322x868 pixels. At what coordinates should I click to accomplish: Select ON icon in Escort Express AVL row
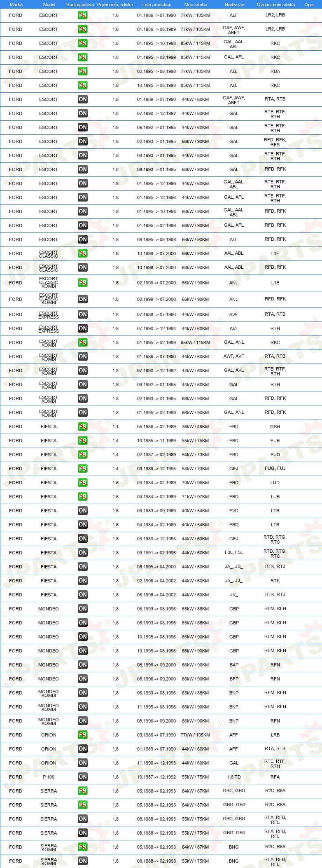pos(82,328)
